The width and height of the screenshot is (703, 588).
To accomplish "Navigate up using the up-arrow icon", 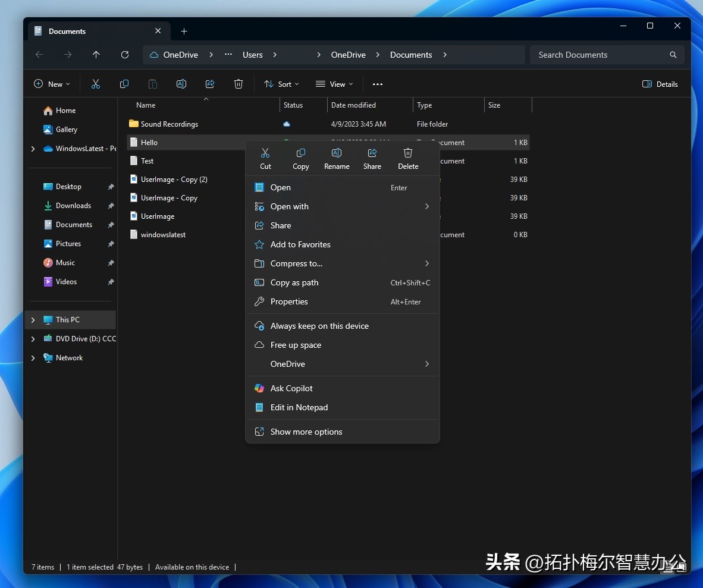I will 96,55.
